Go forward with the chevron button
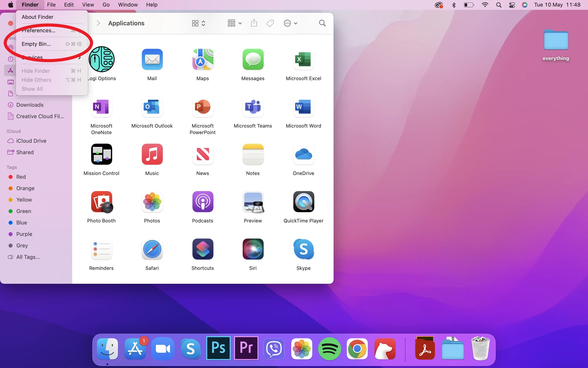The image size is (588, 368). click(x=98, y=23)
